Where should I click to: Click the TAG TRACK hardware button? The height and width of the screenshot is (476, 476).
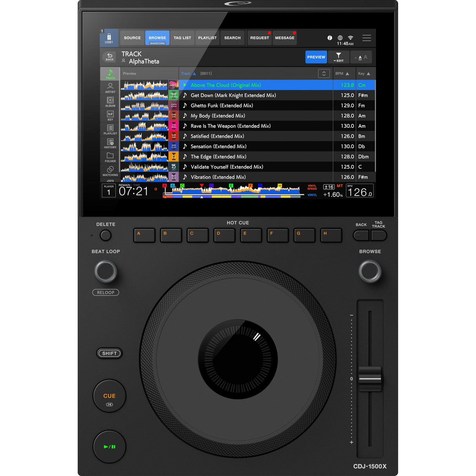pyautogui.click(x=379, y=235)
